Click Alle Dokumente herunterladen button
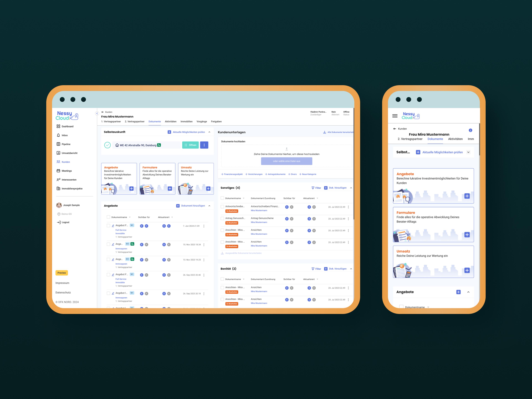Screen dimensions: 532x399 tap(335, 132)
